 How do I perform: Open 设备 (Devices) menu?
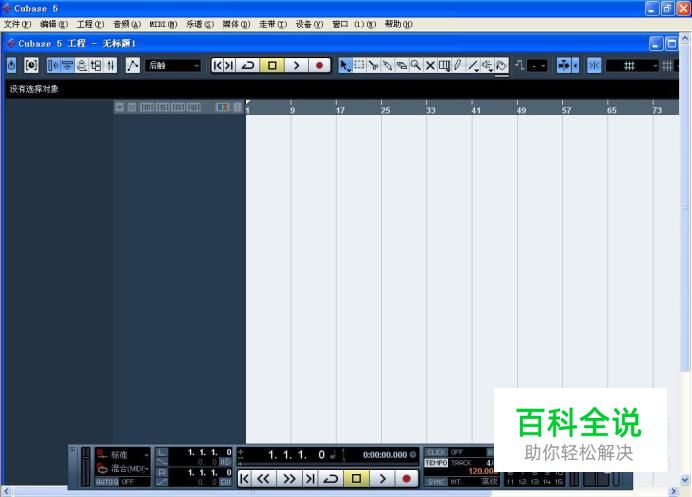309,24
